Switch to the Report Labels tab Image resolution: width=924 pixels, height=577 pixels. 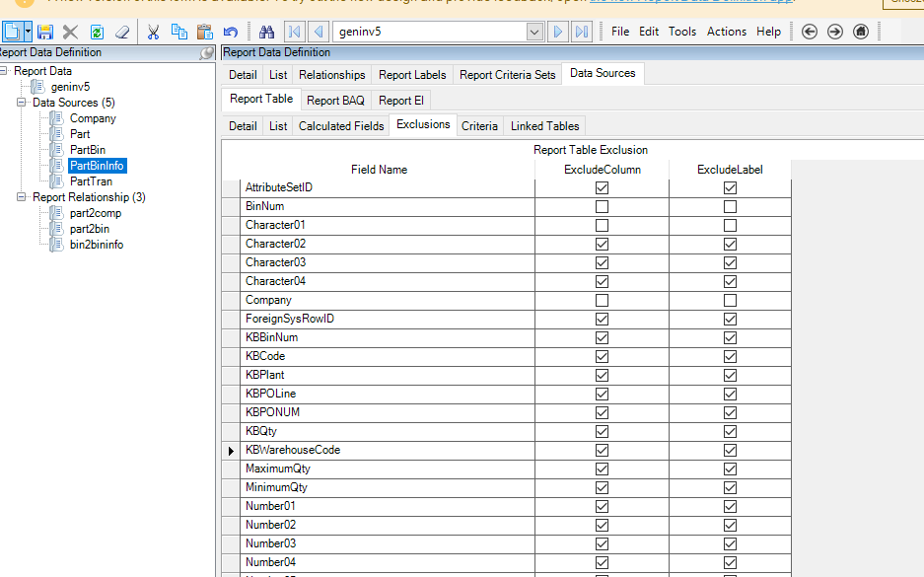point(412,75)
